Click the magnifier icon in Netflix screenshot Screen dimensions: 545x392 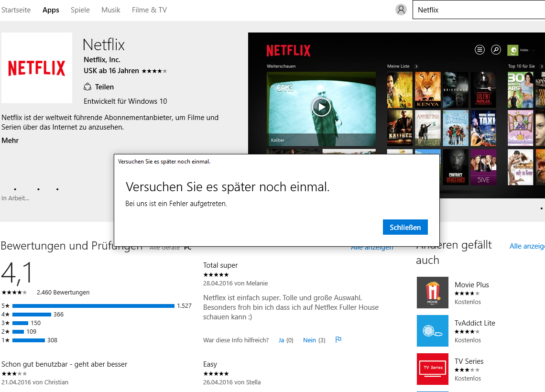coord(496,50)
